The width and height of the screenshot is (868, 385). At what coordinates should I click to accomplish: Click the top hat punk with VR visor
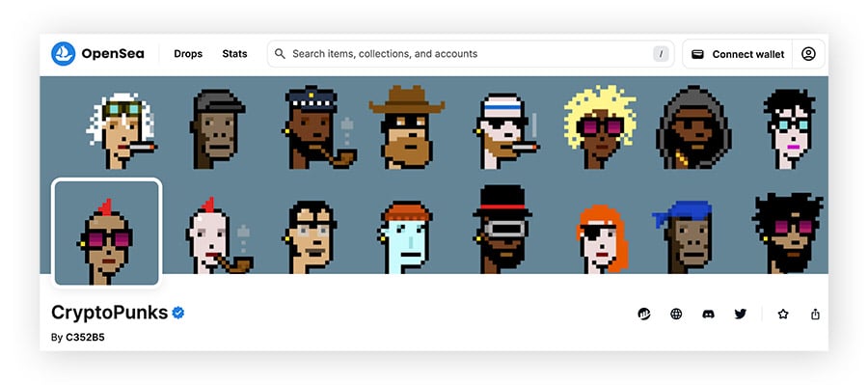click(x=502, y=230)
